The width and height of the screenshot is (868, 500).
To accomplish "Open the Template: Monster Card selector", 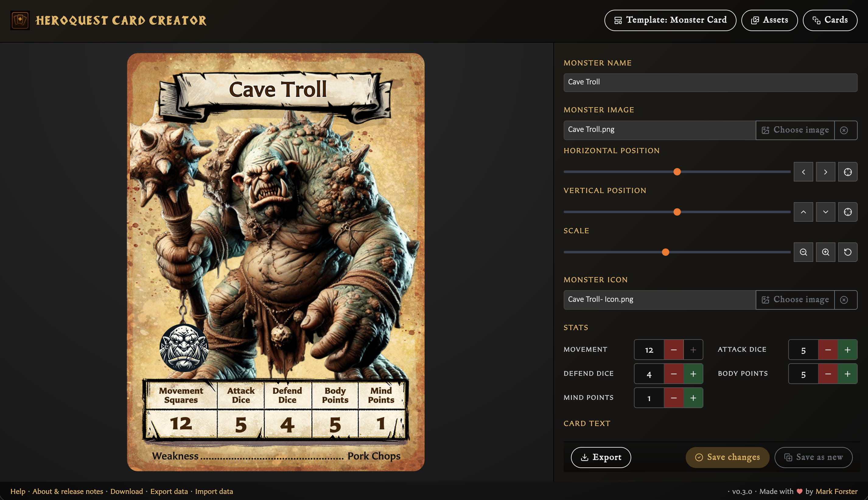I will tap(670, 20).
